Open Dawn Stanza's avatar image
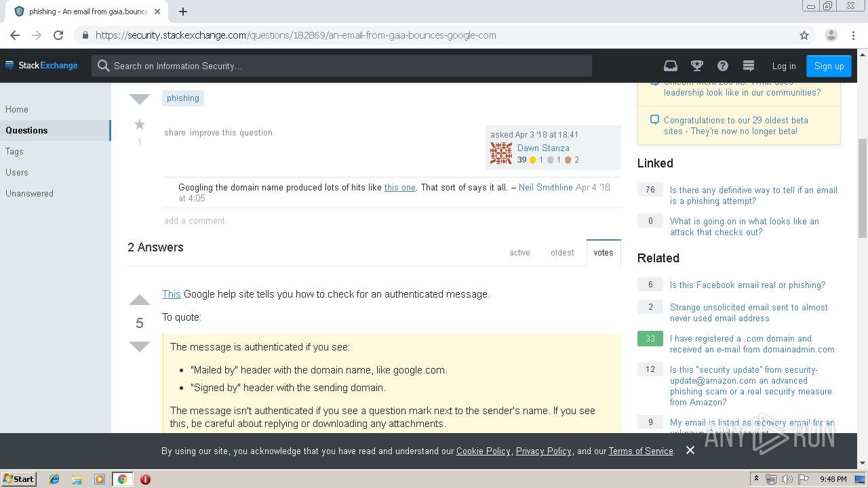 pos(501,153)
